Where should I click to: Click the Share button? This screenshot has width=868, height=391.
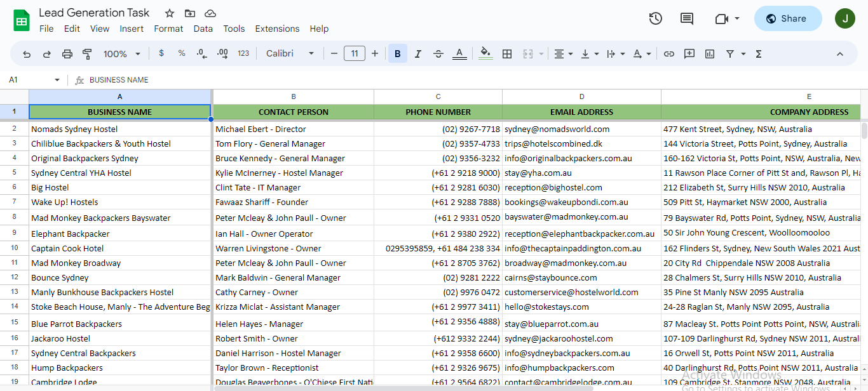[x=788, y=18]
